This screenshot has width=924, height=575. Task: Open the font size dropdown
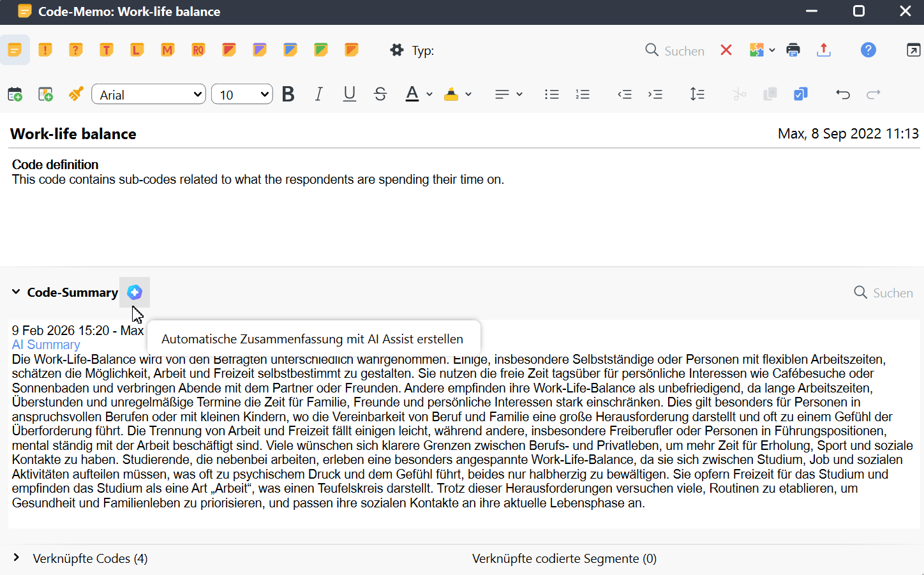[242, 94]
